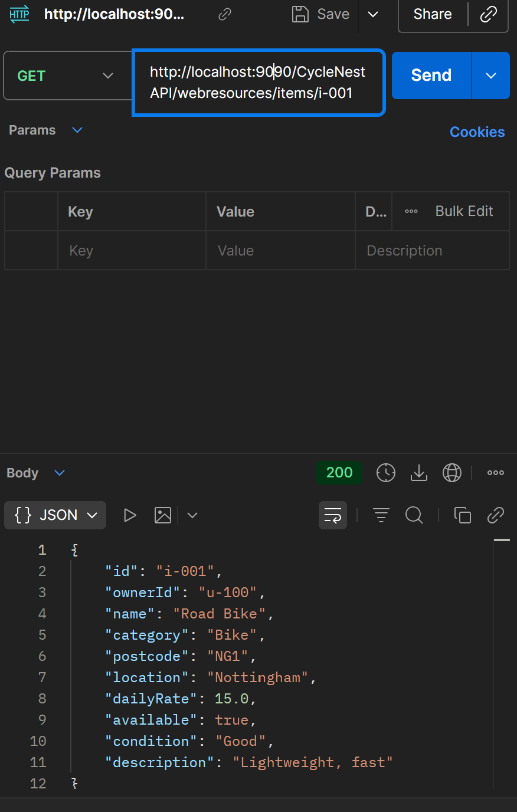The height and width of the screenshot is (812, 517).
Task: Click the "Road Bike" name value
Action: tap(220, 614)
